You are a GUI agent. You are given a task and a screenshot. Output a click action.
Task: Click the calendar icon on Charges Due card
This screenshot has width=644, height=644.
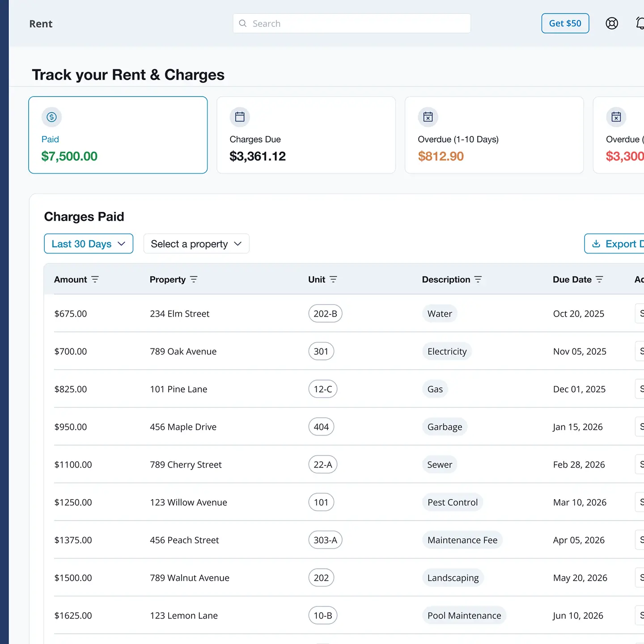tap(240, 117)
